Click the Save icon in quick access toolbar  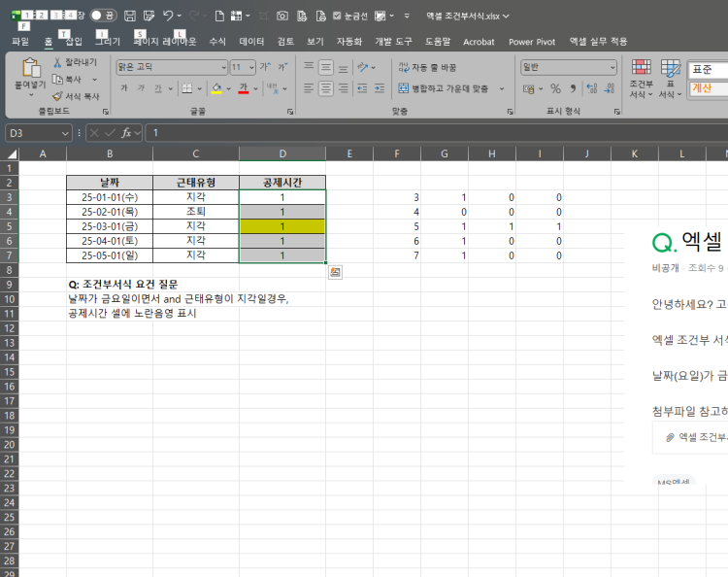coord(130,16)
